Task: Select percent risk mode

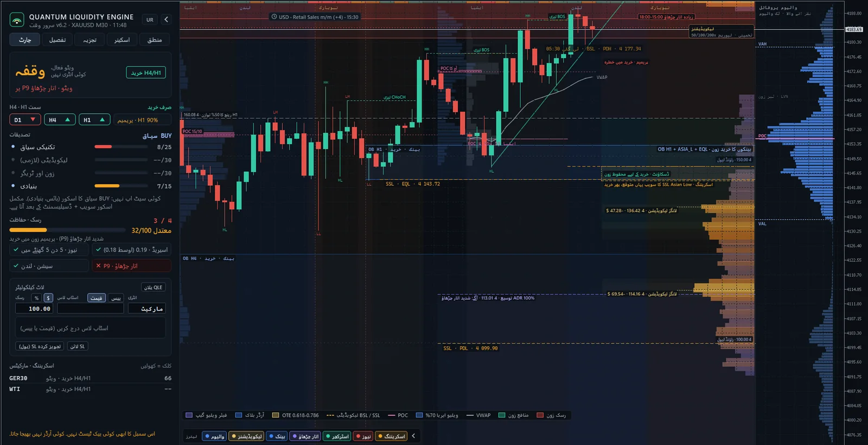Action: click(36, 298)
